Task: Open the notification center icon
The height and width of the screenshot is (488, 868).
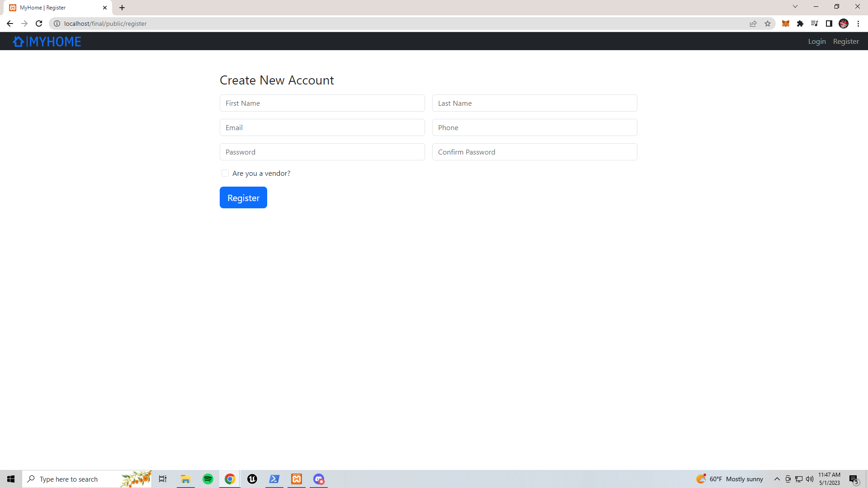Action: click(x=854, y=479)
